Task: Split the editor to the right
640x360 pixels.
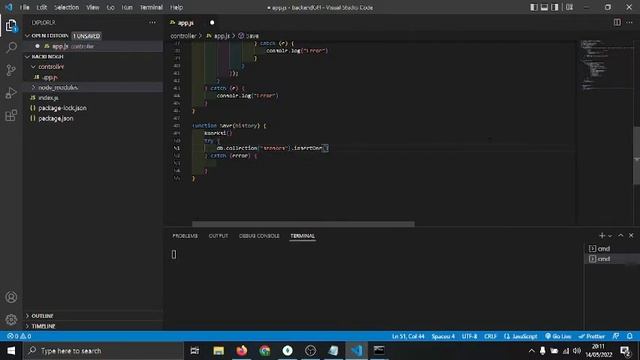Action: pyautogui.click(x=617, y=22)
